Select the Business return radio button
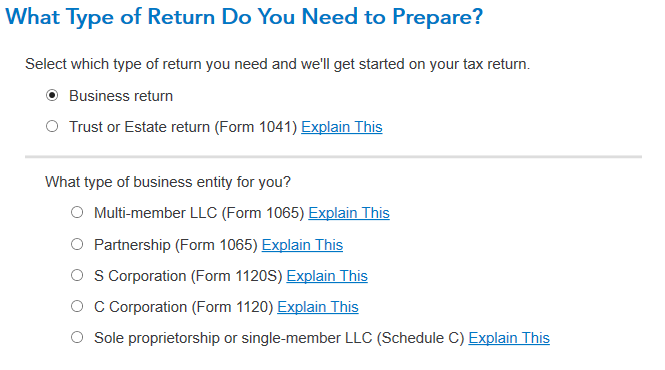 (x=52, y=95)
